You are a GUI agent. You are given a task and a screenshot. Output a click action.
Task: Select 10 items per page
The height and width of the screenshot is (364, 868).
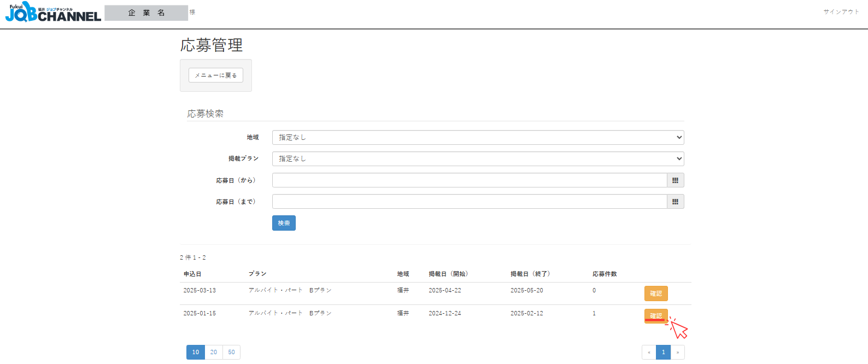click(x=196, y=352)
